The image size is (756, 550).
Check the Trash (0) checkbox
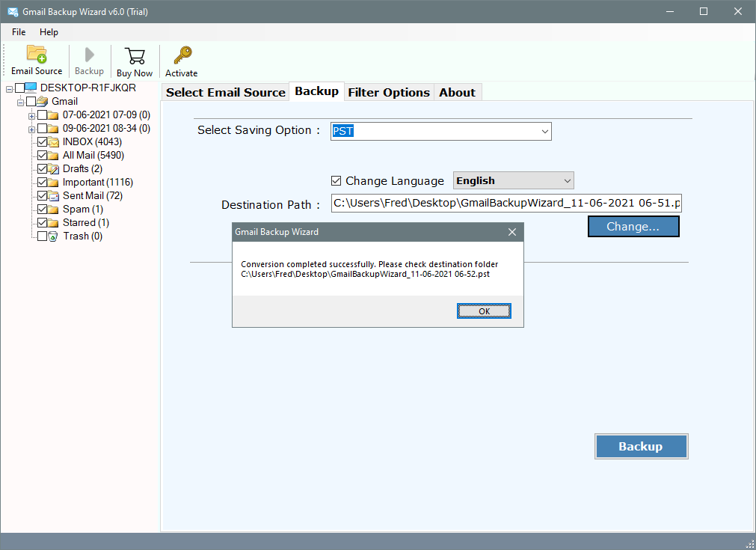point(42,236)
